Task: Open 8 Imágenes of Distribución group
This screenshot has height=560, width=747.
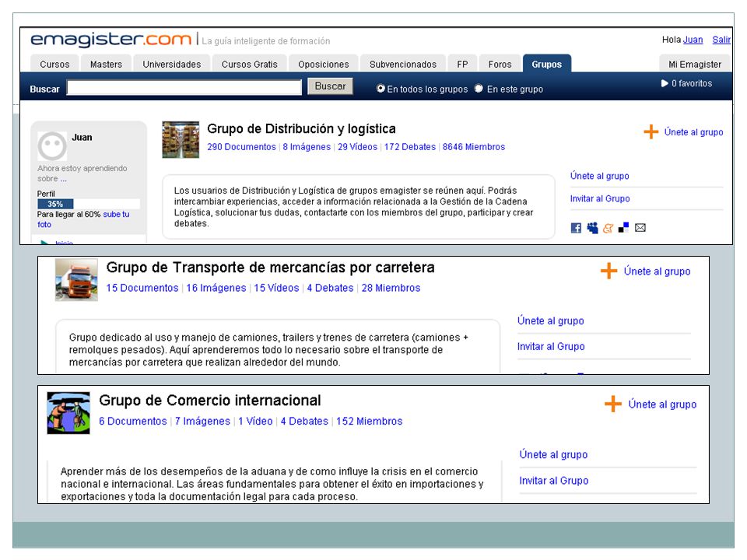Action: pyautogui.click(x=307, y=147)
